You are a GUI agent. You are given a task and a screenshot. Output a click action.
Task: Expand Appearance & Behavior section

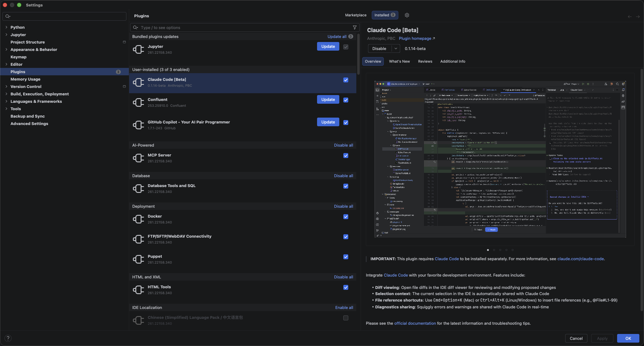[6, 49]
